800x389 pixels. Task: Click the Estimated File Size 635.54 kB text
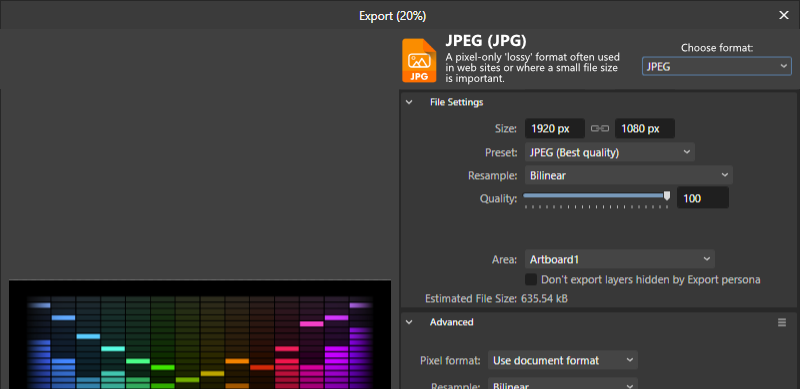point(496,298)
